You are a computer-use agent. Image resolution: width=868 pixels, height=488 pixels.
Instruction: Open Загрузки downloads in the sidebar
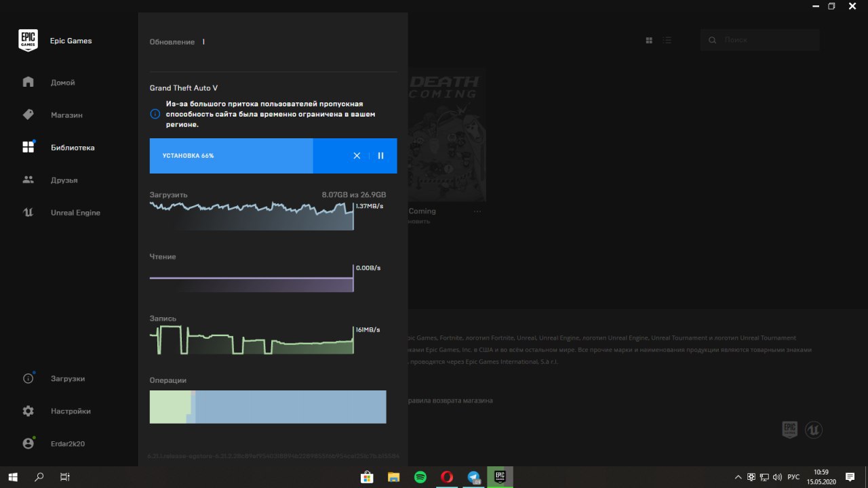(x=68, y=379)
